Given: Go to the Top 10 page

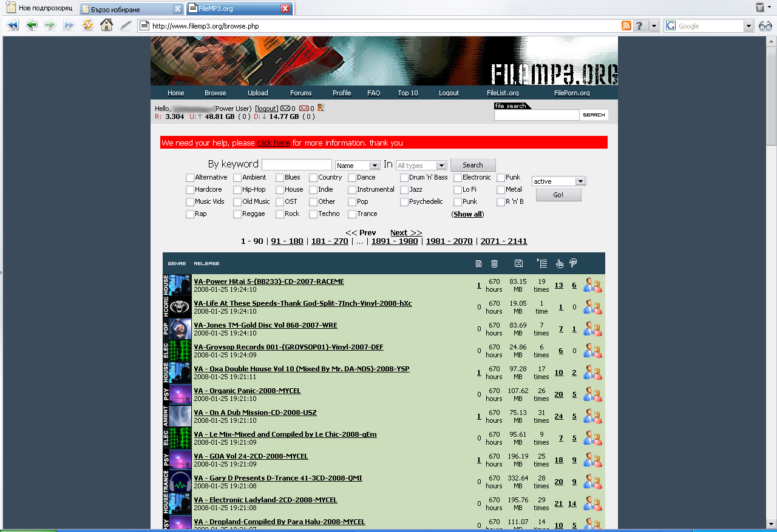Looking at the screenshot, I should point(408,93).
